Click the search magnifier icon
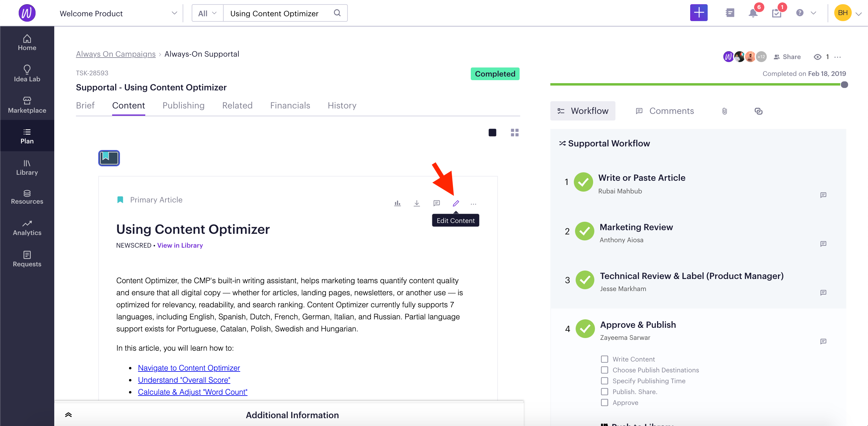 (x=337, y=13)
